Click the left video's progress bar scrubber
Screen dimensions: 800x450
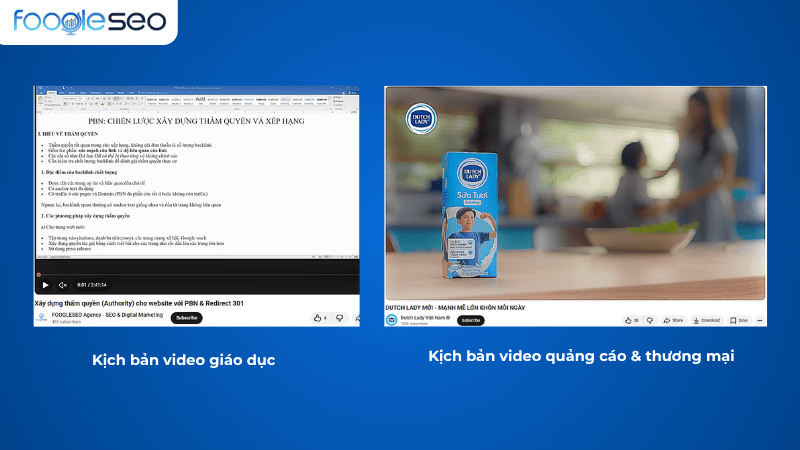(x=39, y=274)
